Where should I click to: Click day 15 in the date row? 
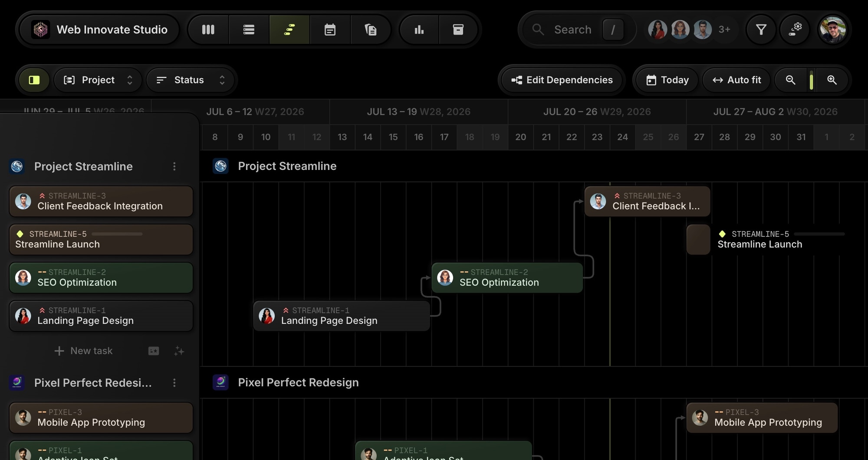(393, 137)
